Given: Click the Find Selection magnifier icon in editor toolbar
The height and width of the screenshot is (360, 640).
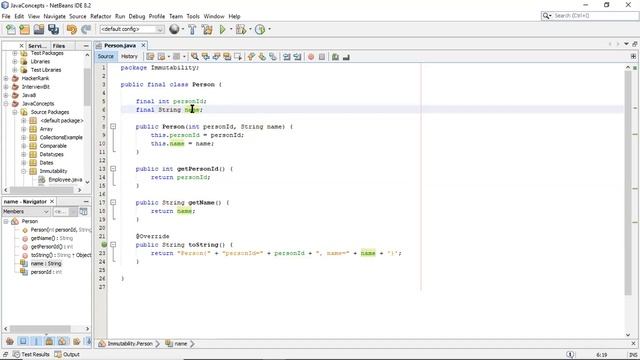Looking at the screenshot, I should point(195,57).
